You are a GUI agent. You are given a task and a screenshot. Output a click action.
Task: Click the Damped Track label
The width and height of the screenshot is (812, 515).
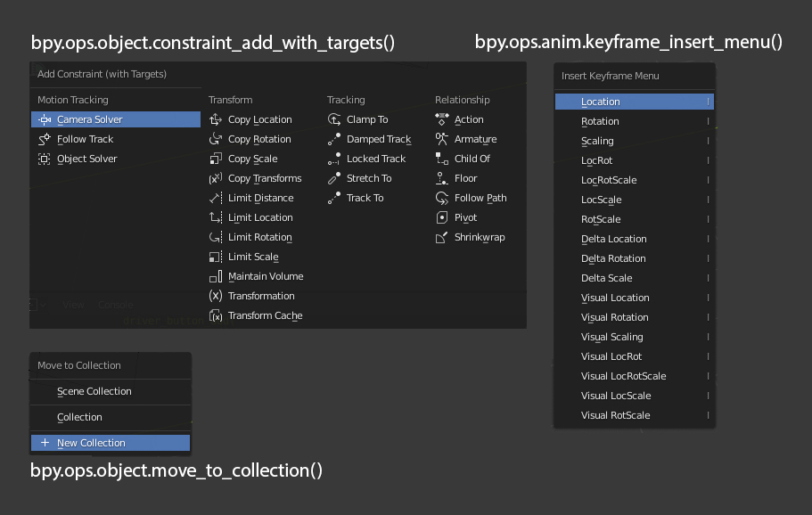point(379,139)
